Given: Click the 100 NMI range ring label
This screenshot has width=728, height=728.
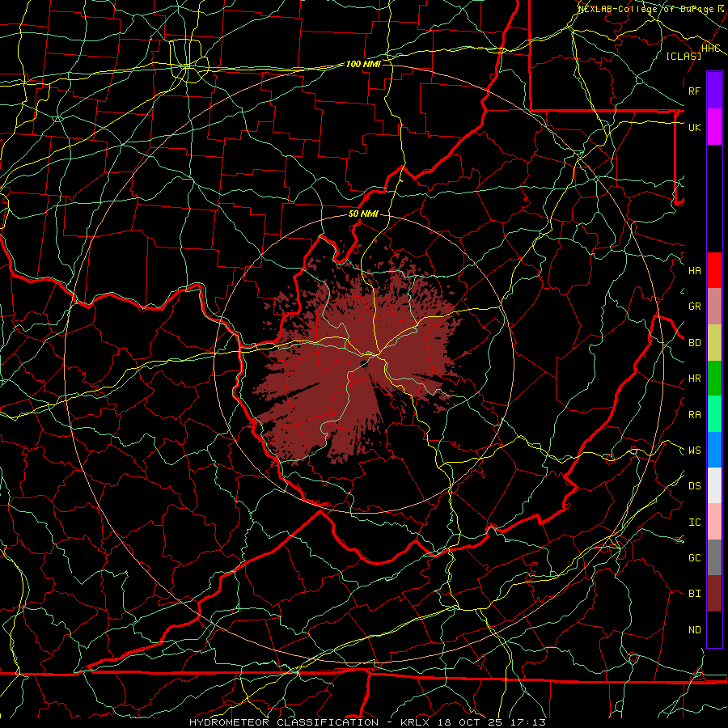Looking at the screenshot, I should coord(363,64).
